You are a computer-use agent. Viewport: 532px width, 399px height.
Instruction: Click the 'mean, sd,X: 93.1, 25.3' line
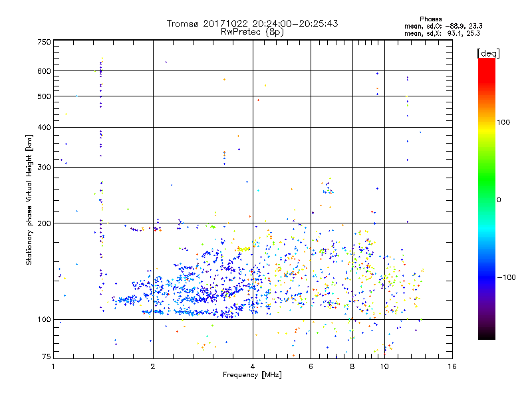coord(442,33)
